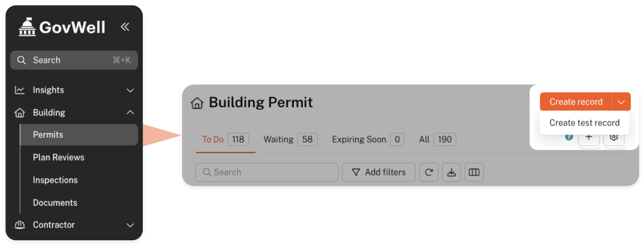This screenshot has width=644, height=246.
Task: Collapse the Building section chevron
Action: coord(130,113)
